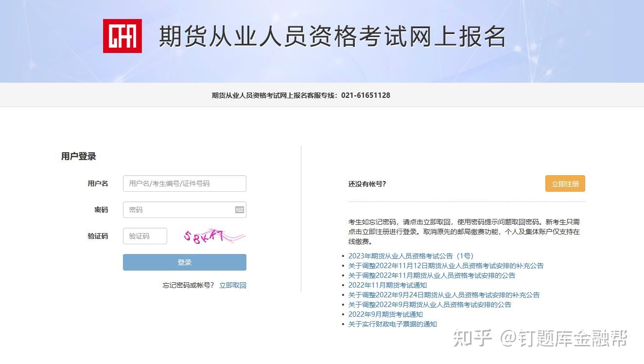Open the 关于调整2022年9月期货从业人员资格考试安排的公告 link
Screen dimensions: 644x364
[x=430, y=304]
